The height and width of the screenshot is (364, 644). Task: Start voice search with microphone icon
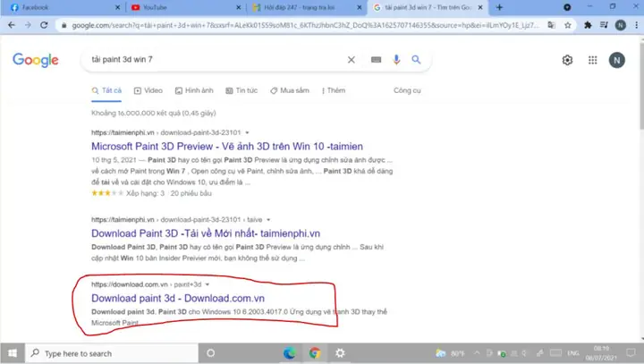[396, 60]
